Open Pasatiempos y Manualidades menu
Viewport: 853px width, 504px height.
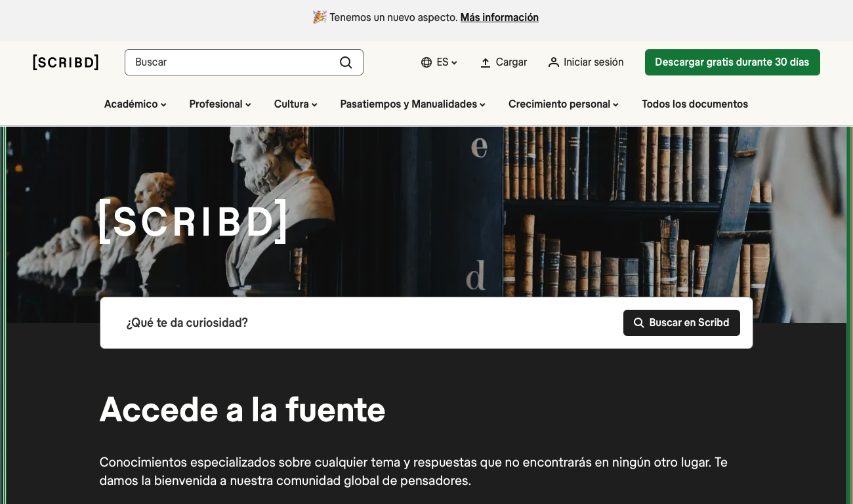[412, 104]
